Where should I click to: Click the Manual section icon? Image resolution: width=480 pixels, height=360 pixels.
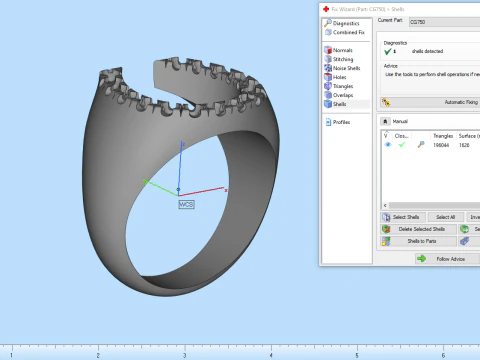(x=385, y=121)
